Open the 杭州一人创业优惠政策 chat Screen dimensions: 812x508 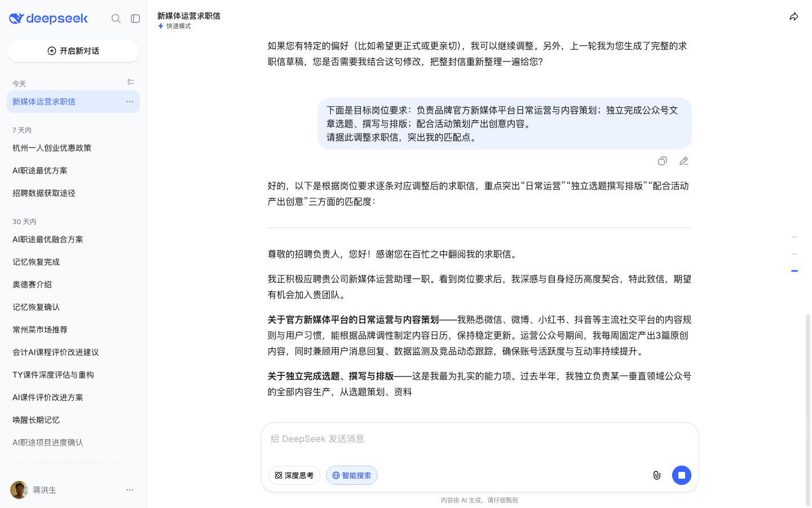(73, 148)
